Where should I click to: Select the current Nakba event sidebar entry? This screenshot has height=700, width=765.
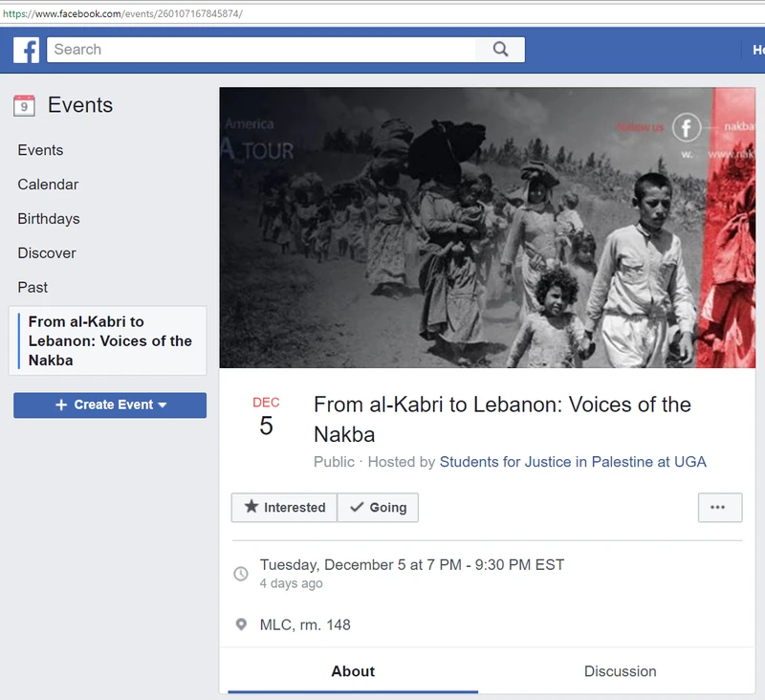tap(109, 340)
